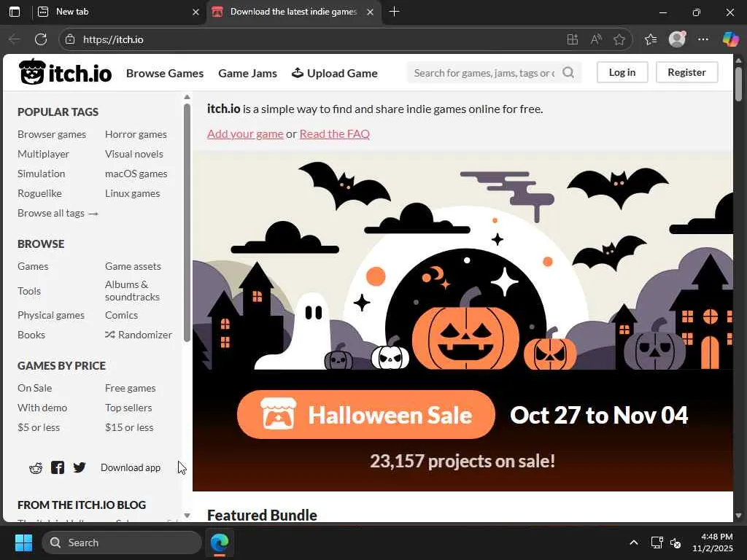The width and height of the screenshot is (747, 560).
Task: Click the app available install icon
Action: [x=573, y=39]
